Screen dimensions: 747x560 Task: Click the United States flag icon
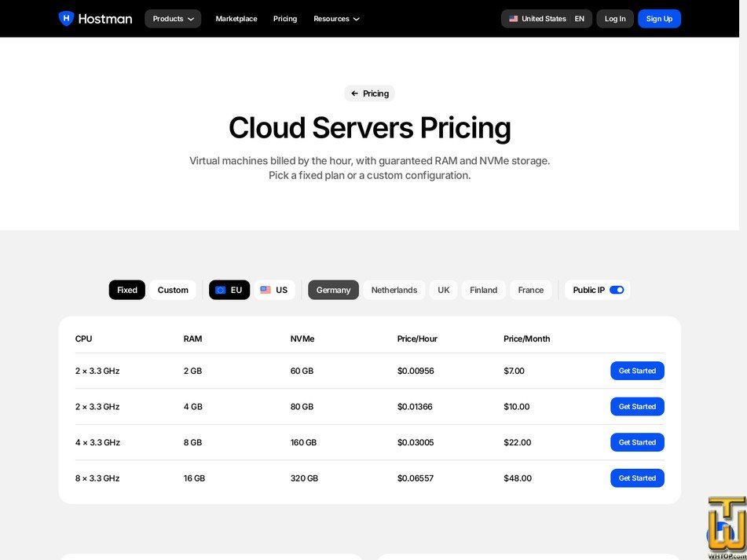(x=513, y=19)
